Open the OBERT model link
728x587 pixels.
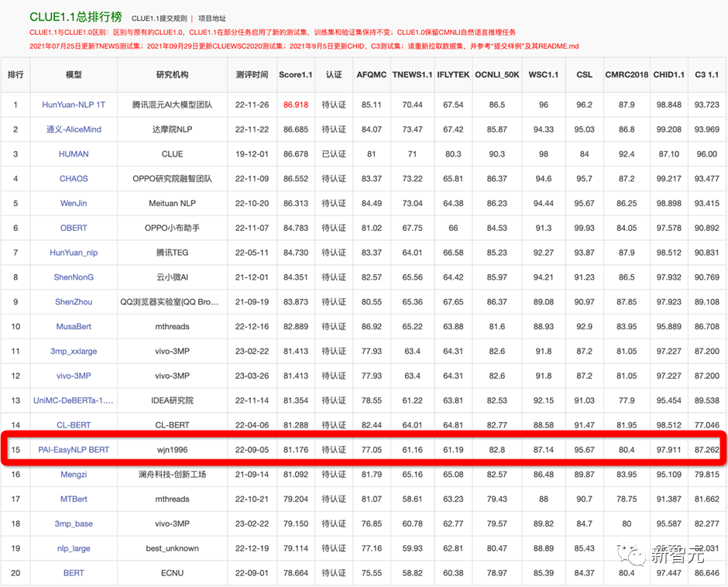tap(73, 228)
